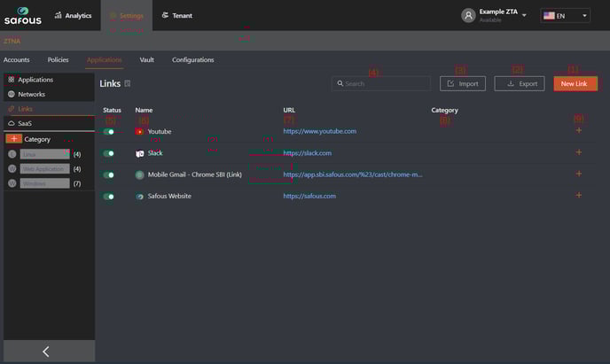The image size is (610, 364).
Task: Click the user avatar icon
Action: tap(468, 15)
